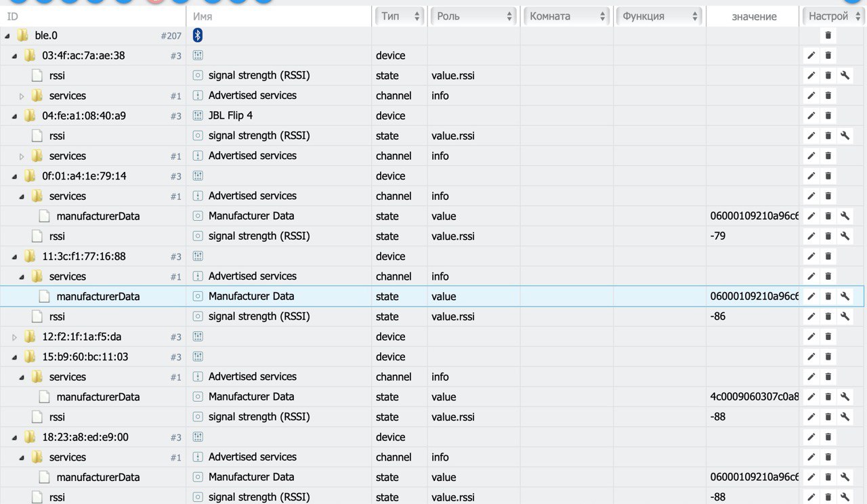The height and width of the screenshot is (504, 867).
Task: Edit device 18:23:a8:ed:e9:00 via pencil icon
Action: tap(811, 437)
